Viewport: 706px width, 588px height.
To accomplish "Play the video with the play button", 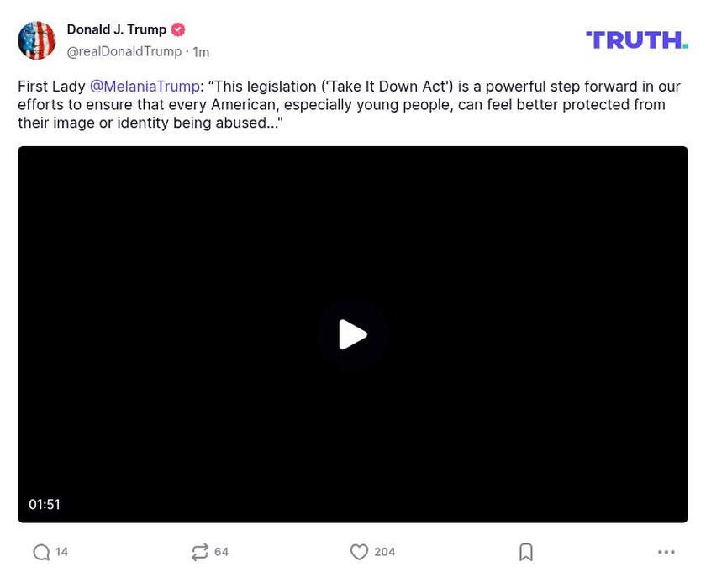I will point(354,333).
